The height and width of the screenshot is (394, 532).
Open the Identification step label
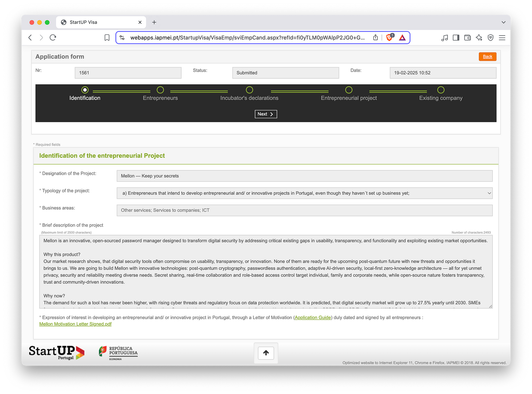pos(85,98)
